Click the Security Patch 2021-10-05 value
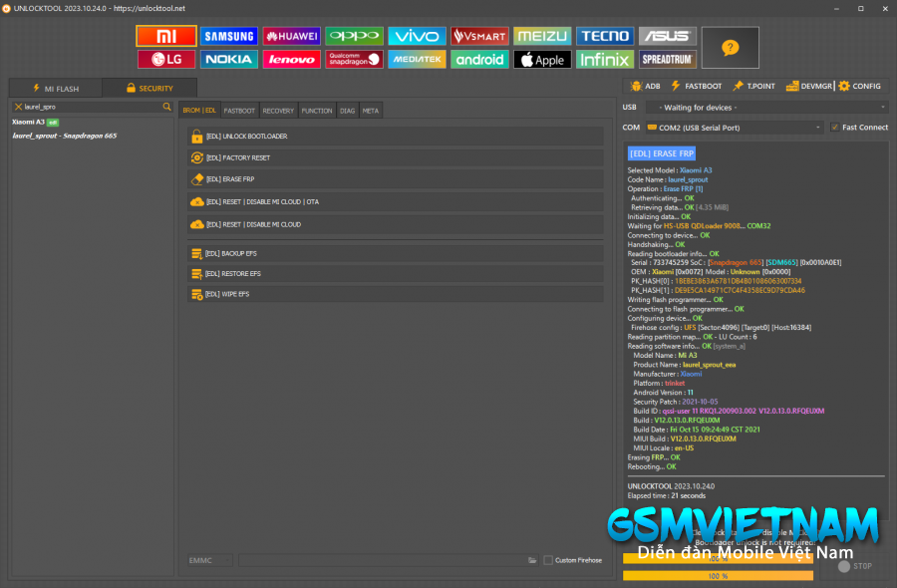This screenshot has height=588, width=897. (x=699, y=402)
